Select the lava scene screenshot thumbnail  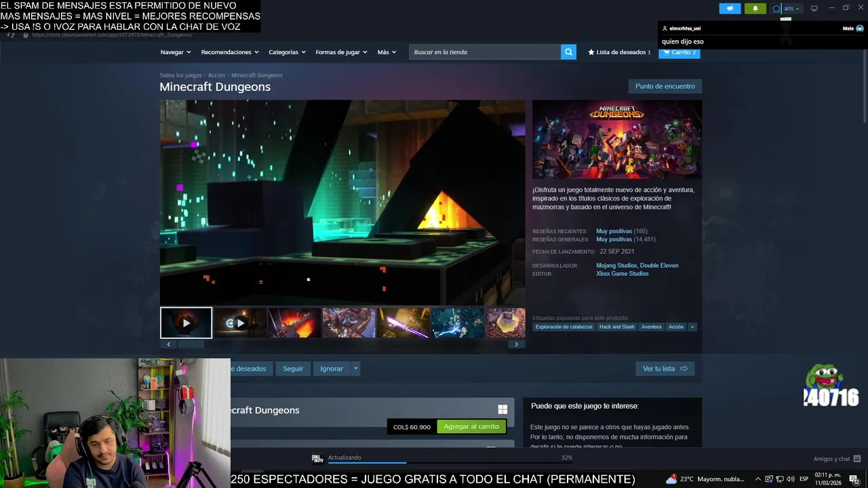pos(294,323)
